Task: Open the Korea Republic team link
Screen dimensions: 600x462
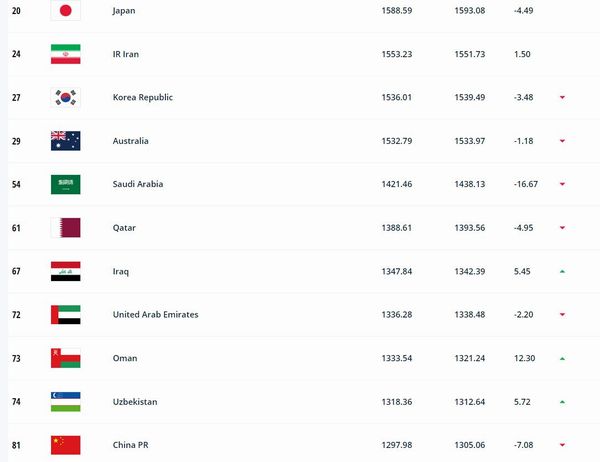Action: (x=143, y=98)
